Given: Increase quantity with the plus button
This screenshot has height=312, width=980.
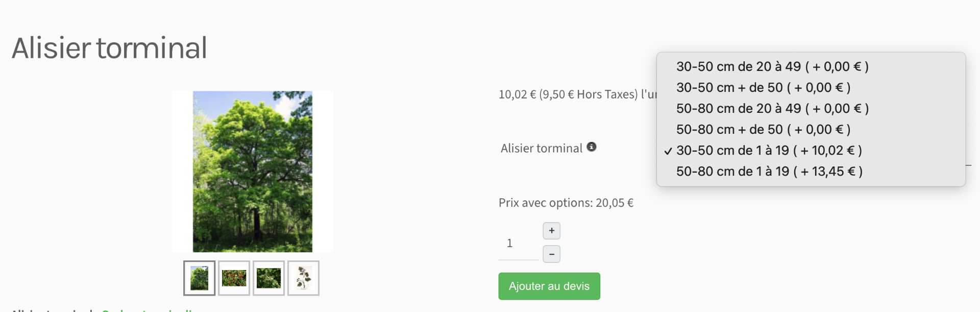Looking at the screenshot, I should coord(551,231).
